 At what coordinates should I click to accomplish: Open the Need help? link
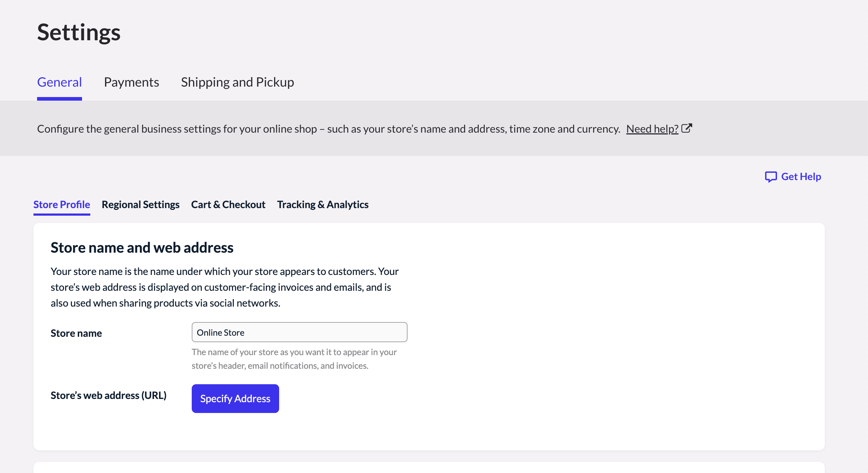coord(652,129)
